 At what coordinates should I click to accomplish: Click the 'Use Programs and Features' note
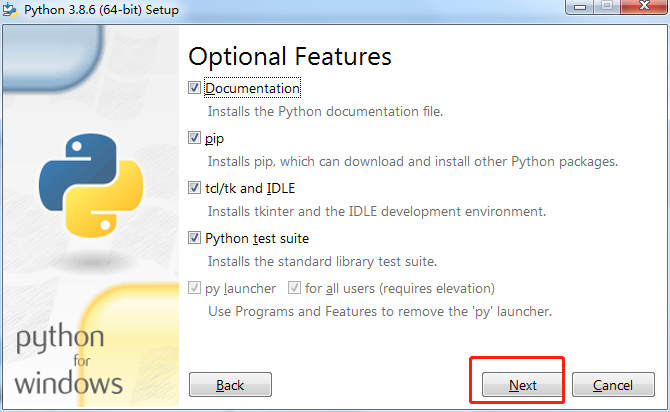379,311
